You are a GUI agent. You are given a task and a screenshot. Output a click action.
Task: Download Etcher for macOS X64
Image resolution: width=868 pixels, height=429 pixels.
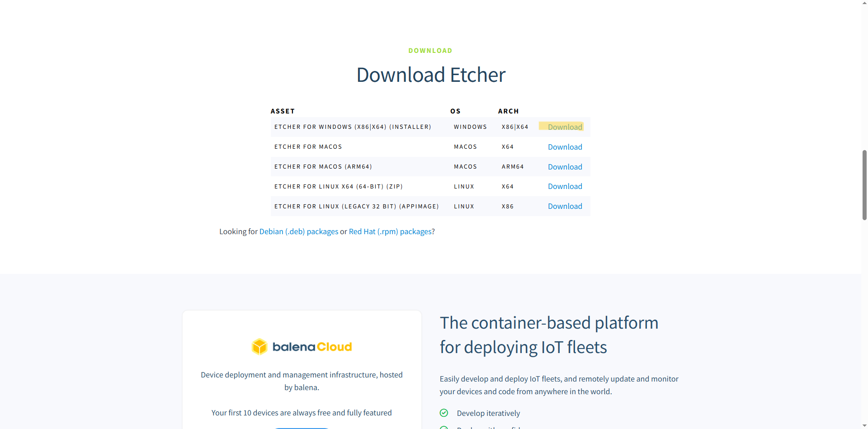tap(565, 147)
